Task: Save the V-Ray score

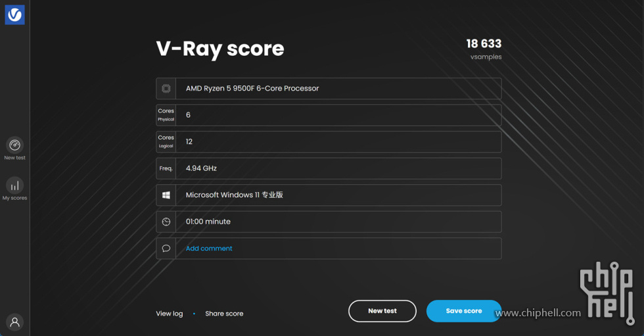Action: [x=464, y=311]
